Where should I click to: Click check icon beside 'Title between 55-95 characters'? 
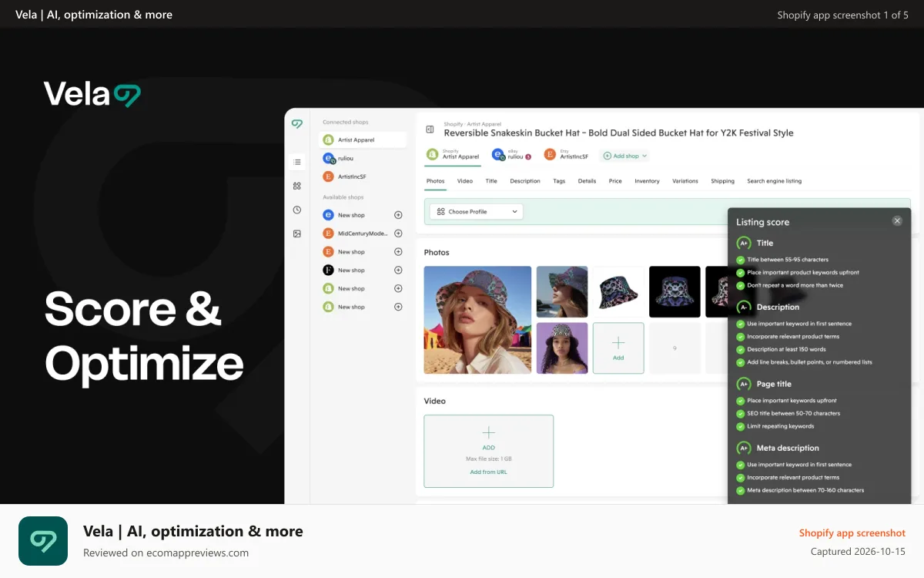(741, 260)
